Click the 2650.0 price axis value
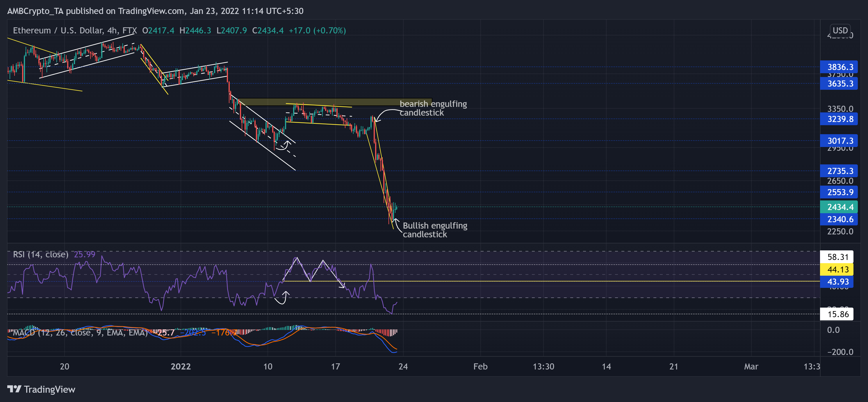Image resolution: width=868 pixels, height=402 pixels. click(840, 181)
